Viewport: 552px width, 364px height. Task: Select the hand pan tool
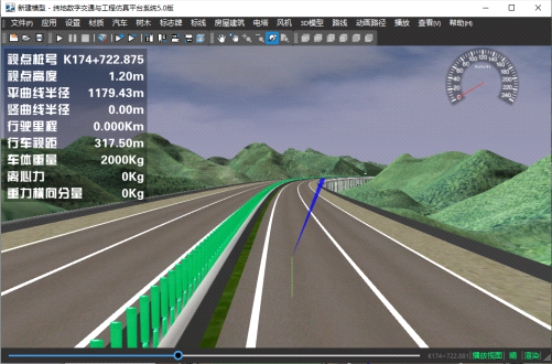pyautogui.click(x=221, y=38)
